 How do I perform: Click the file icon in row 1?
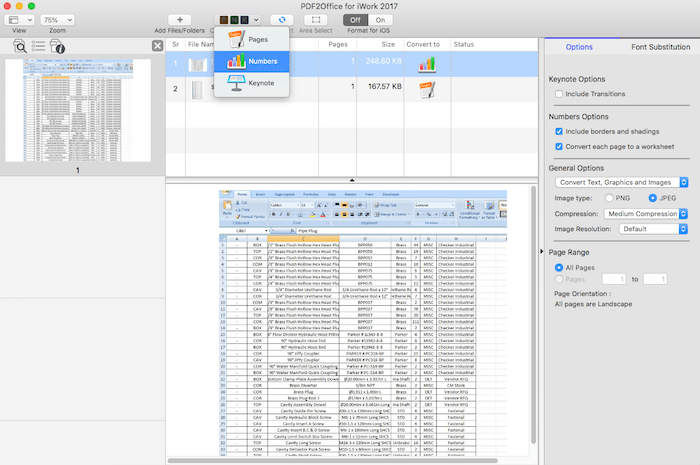pyautogui.click(x=197, y=65)
